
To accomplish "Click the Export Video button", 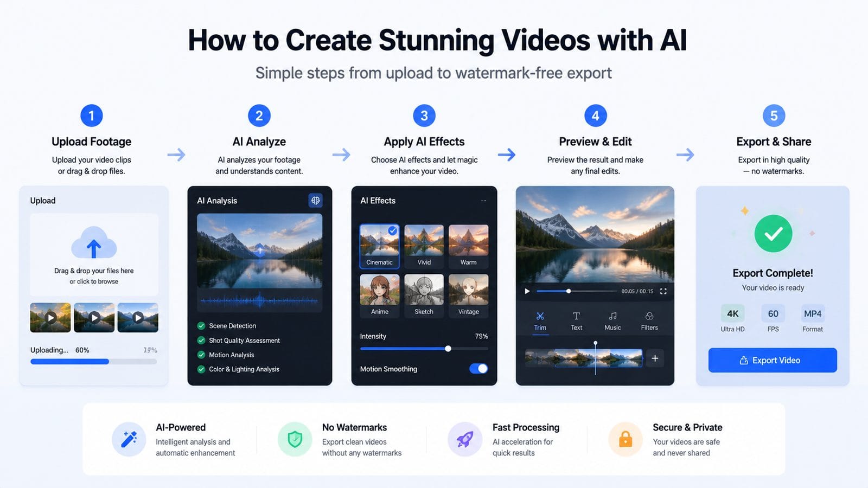I will (773, 360).
